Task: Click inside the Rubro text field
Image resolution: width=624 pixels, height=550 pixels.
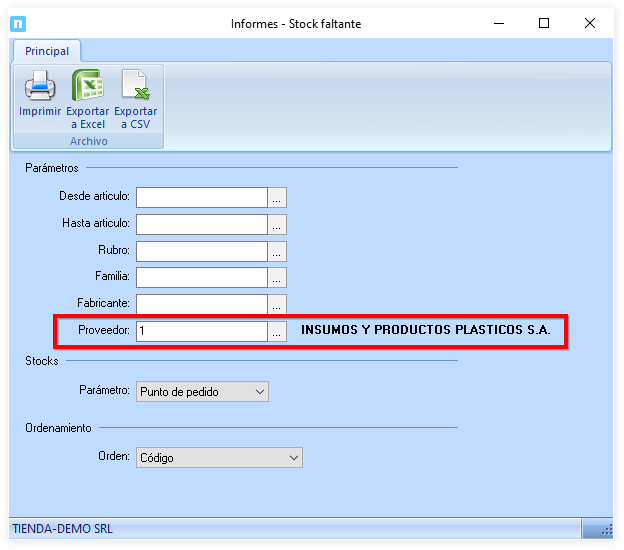Action: 202,251
